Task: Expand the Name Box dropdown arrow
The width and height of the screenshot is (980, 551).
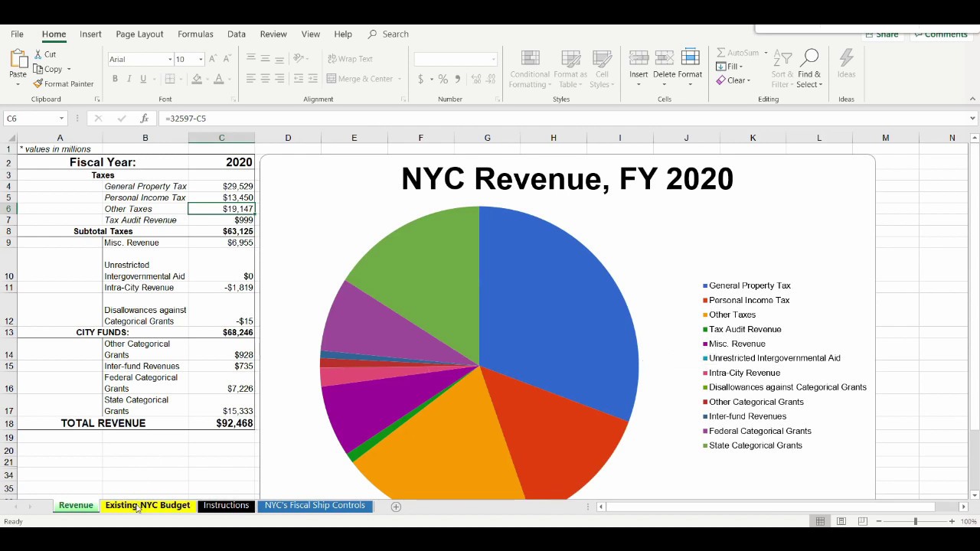Action: (x=61, y=119)
